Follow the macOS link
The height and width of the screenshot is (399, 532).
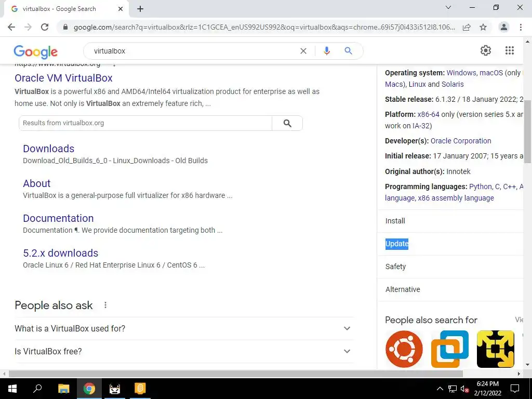[491, 73]
